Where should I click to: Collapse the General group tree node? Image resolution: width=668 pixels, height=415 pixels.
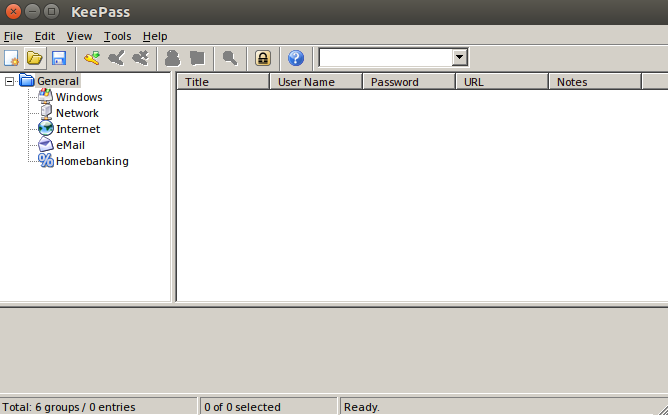pos(9,81)
